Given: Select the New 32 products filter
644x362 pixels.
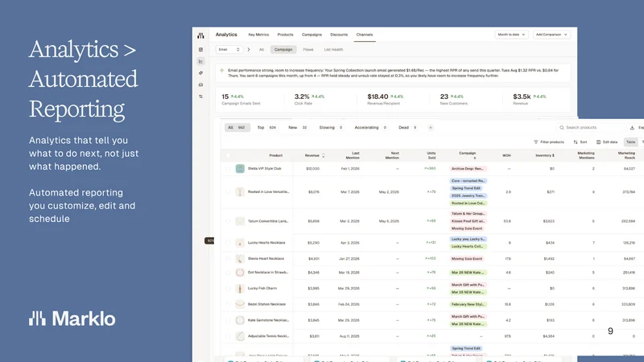Looking at the screenshot, I should coord(298,128).
